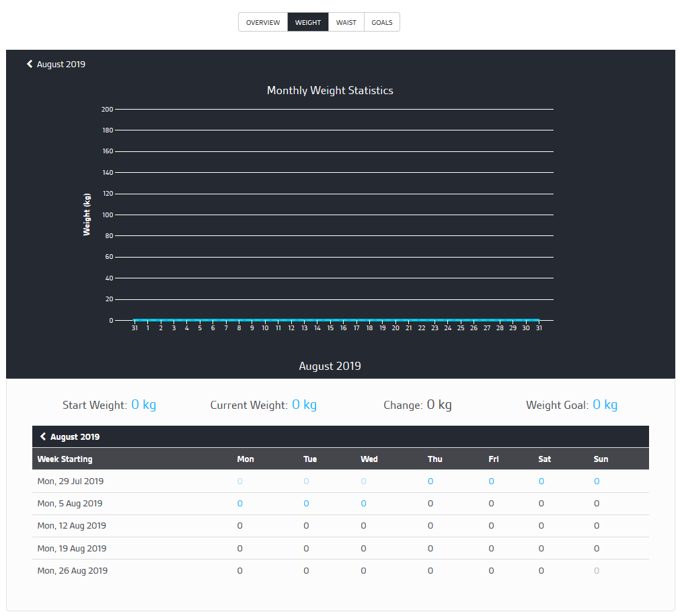680x616 pixels.
Task: Click the Mon, 19 Aug 2019 row label
Action: click(x=71, y=548)
